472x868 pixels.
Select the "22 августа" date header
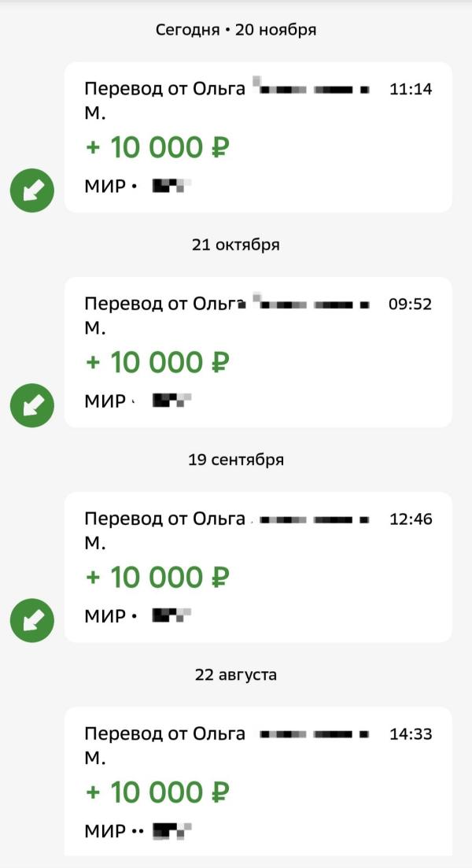click(x=236, y=674)
